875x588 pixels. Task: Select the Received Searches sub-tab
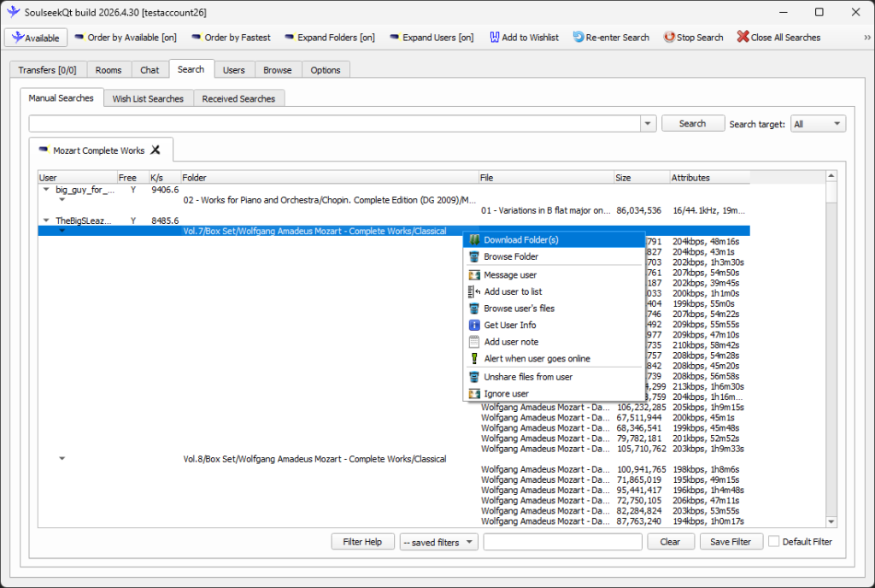238,99
